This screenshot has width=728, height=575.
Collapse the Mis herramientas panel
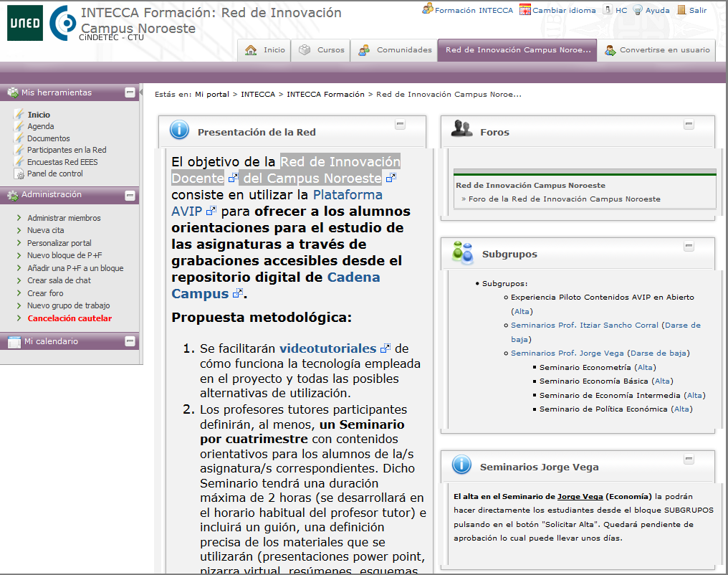pos(130,92)
